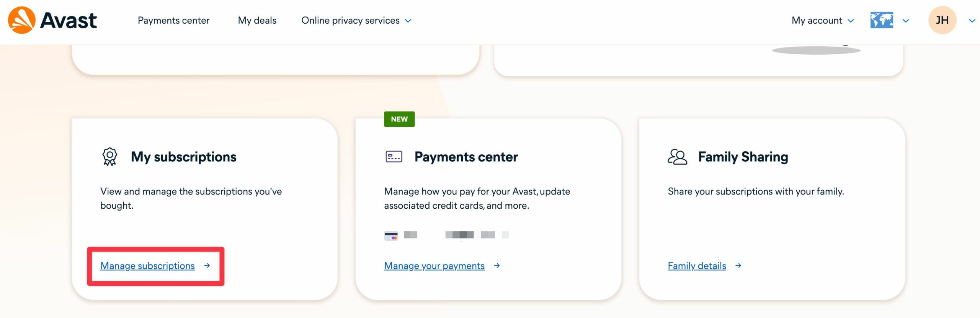
Task: Click the arrow next to Manage subscriptions
Action: pos(207,265)
